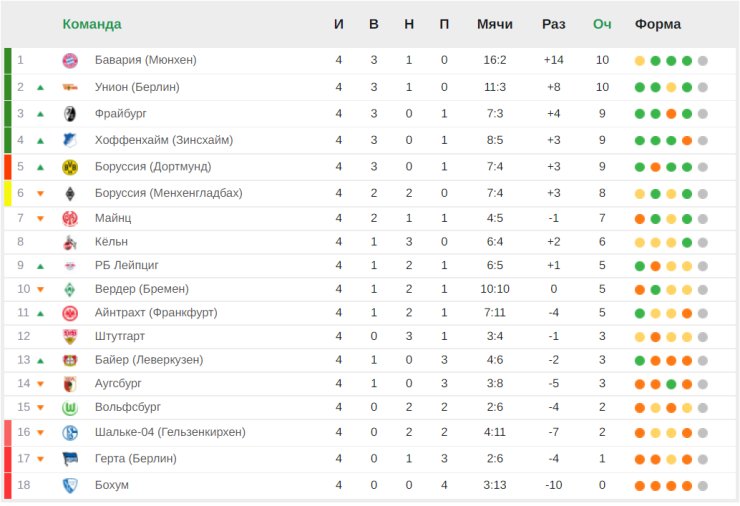Image resolution: width=740 pixels, height=506 pixels.
Task: Open the Фрайбург team link
Action: 121,114
